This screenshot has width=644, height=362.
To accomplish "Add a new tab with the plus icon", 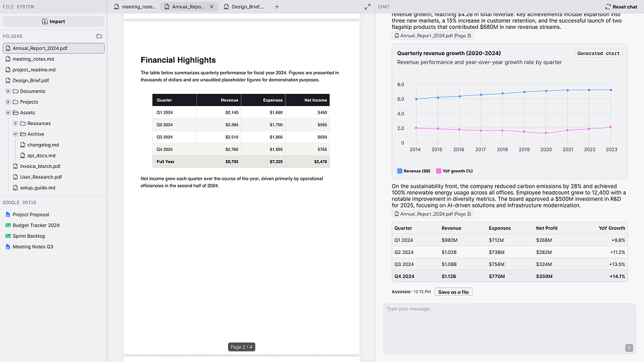I will point(277,6).
